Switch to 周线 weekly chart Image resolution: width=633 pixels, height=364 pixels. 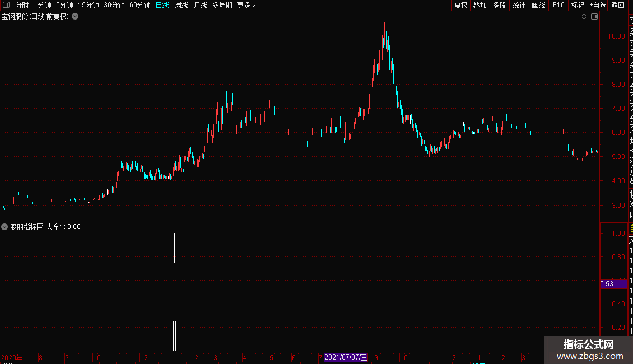click(181, 5)
